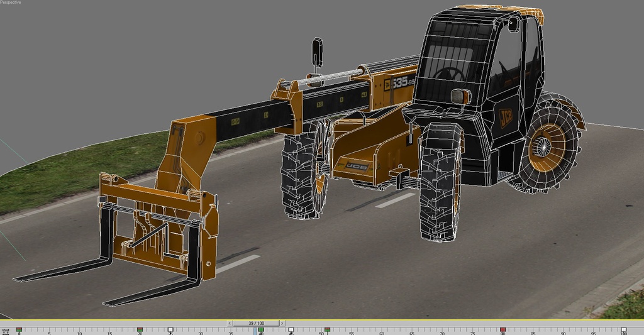
Task: Select the keyframe at frame 0
Action: click(x=19, y=329)
